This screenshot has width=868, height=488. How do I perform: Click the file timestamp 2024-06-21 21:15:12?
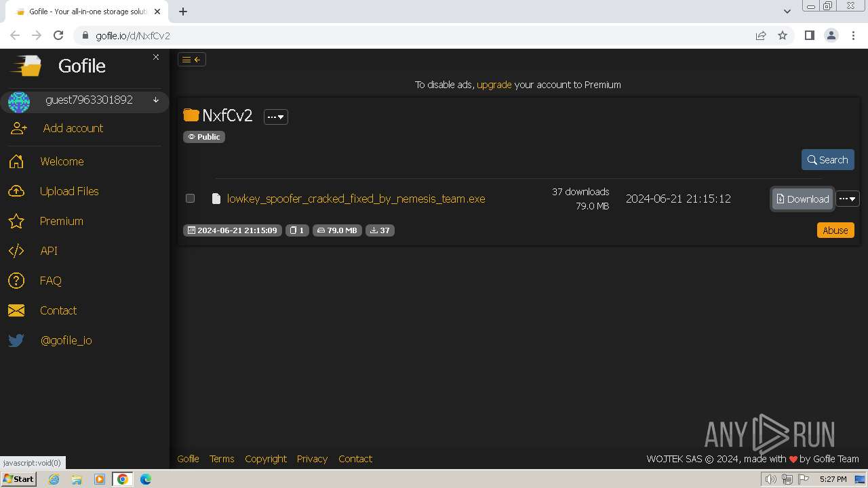pos(678,199)
